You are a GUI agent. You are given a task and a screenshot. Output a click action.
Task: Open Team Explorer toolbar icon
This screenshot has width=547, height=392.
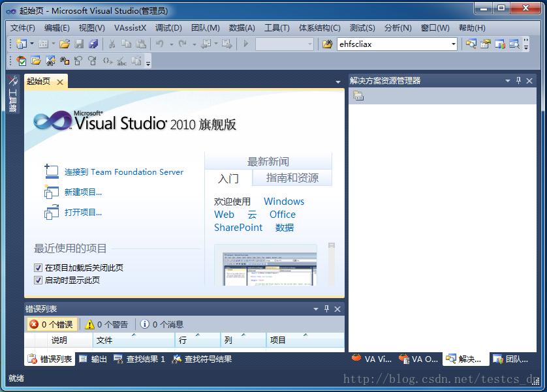[x=500, y=44]
